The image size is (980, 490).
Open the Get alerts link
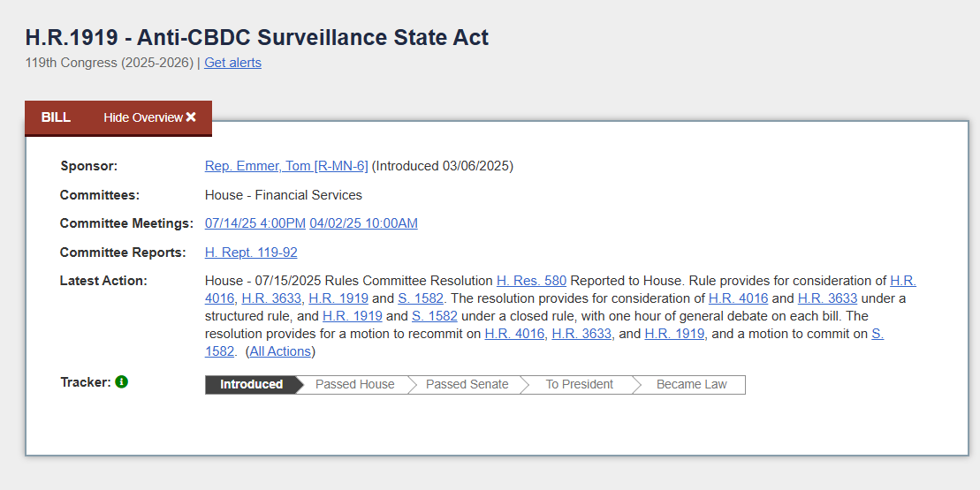(x=232, y=63)
